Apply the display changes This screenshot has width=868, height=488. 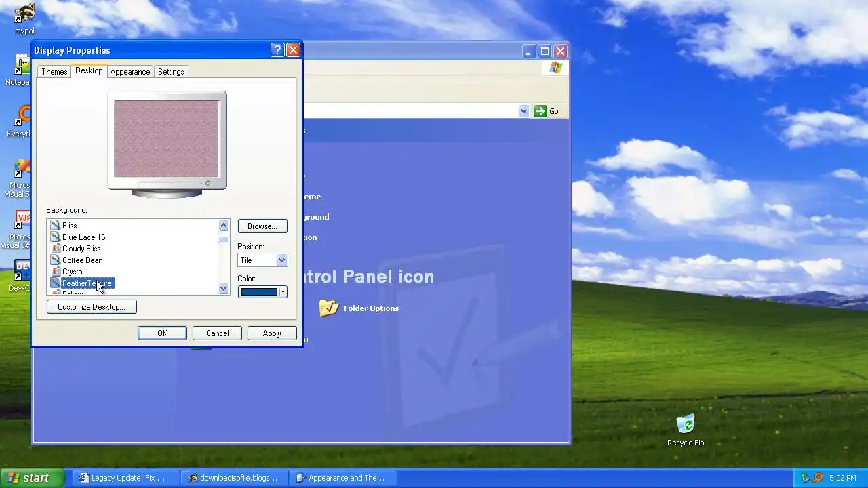coord(272,333)
